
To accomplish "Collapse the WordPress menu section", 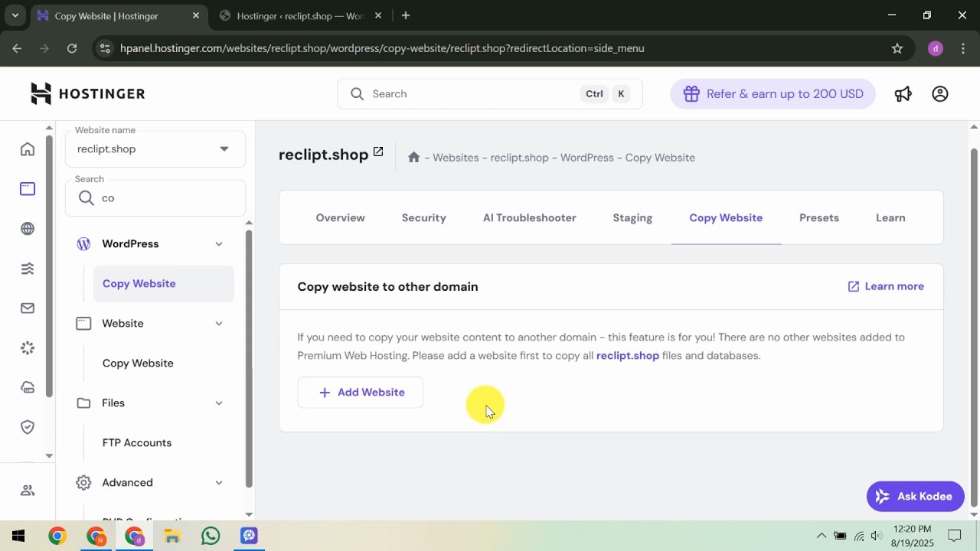I will point(219,244).
